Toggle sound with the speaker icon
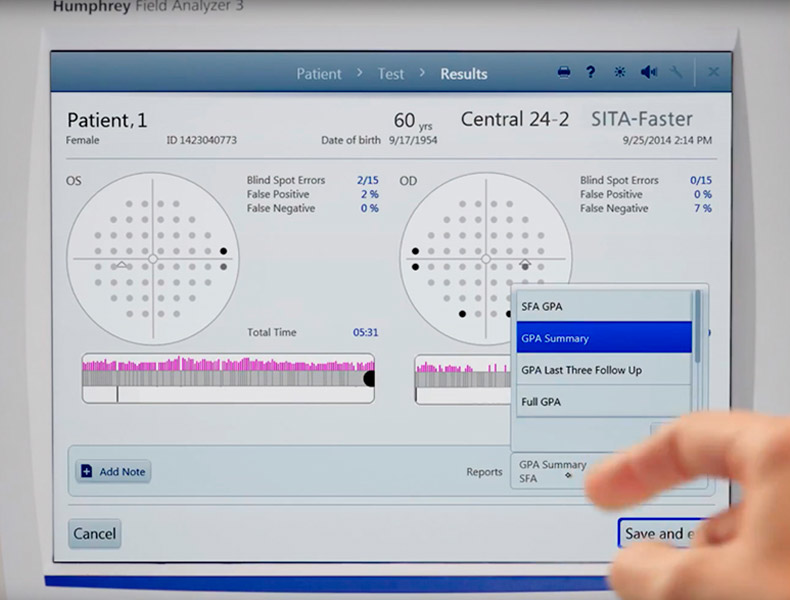This screenshot has width=790, height=600. (648, 73)
